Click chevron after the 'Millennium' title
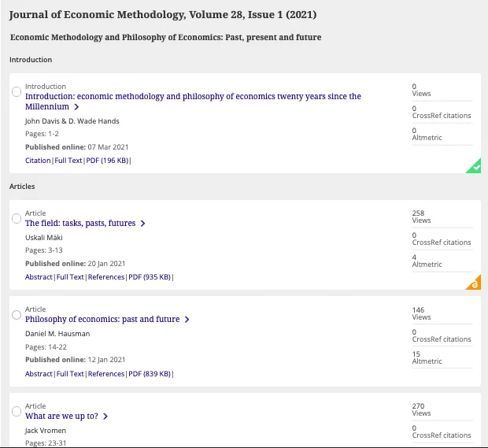Viewport: 488px width, 448px height. click(x=76, y=107)
